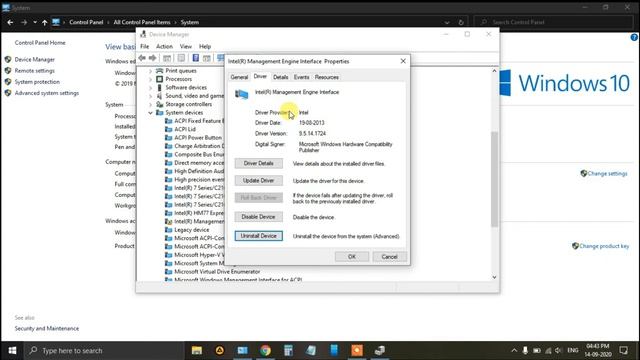Open the Action menu in Device Manager
This screenshot has height=360, width=640.
point(164,47)
